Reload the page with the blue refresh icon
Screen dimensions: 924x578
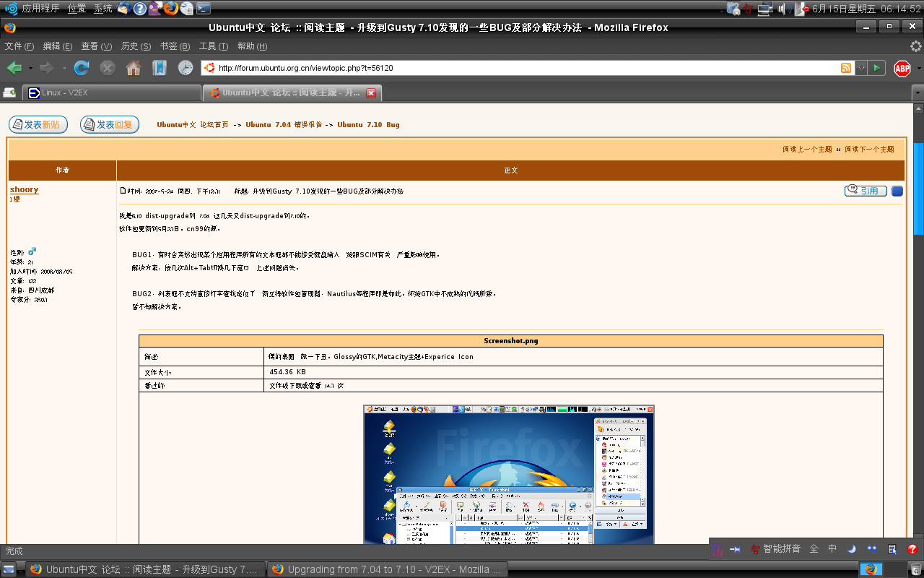click(x=82, y=68)
